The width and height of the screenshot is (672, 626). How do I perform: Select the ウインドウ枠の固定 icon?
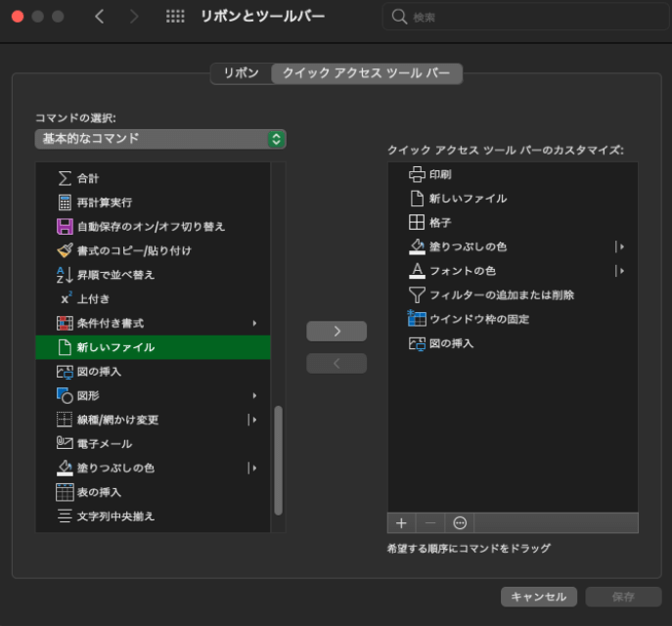pyautogui.click(x=417, y=319)
